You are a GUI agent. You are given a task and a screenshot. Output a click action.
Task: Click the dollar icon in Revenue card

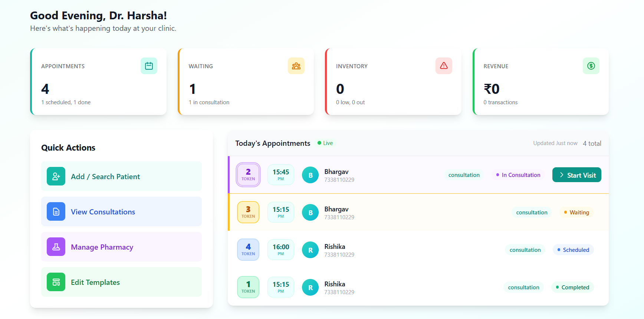pos(591,66)
